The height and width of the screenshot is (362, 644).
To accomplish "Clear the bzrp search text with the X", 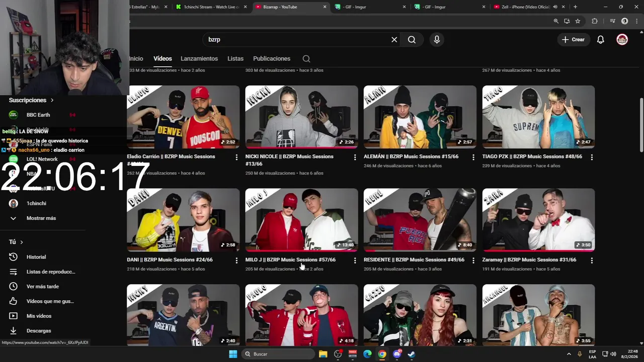I will (394, 40).
